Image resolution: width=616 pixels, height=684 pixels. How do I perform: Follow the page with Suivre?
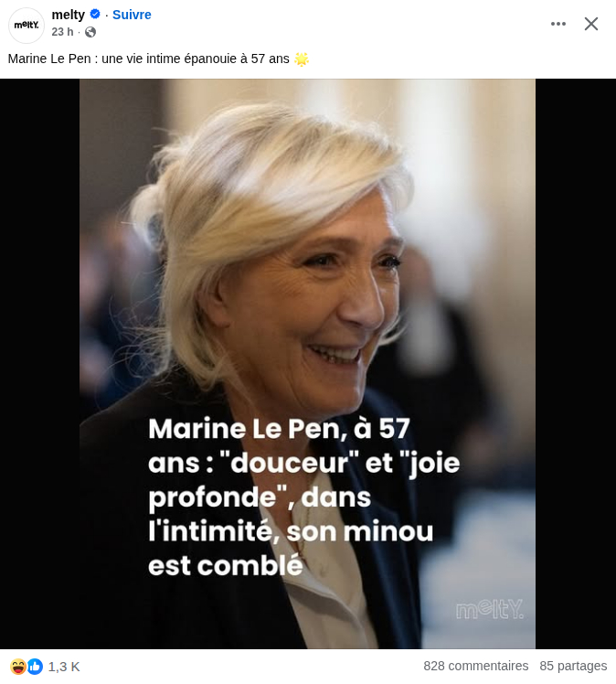tap(132, 15)
